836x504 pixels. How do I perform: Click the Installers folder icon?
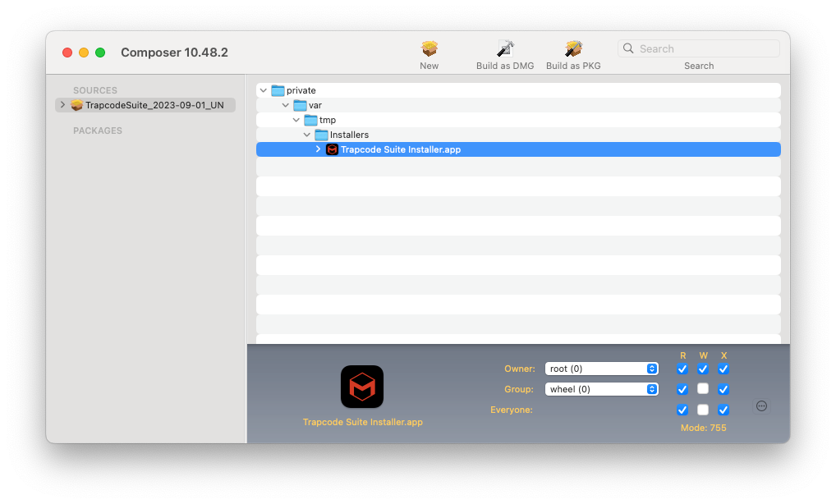321,135
